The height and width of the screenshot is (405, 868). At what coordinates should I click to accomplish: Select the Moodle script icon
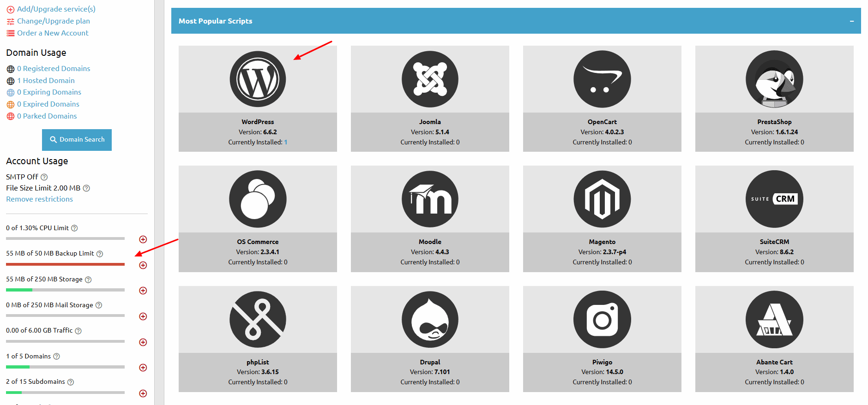[430, 199]
